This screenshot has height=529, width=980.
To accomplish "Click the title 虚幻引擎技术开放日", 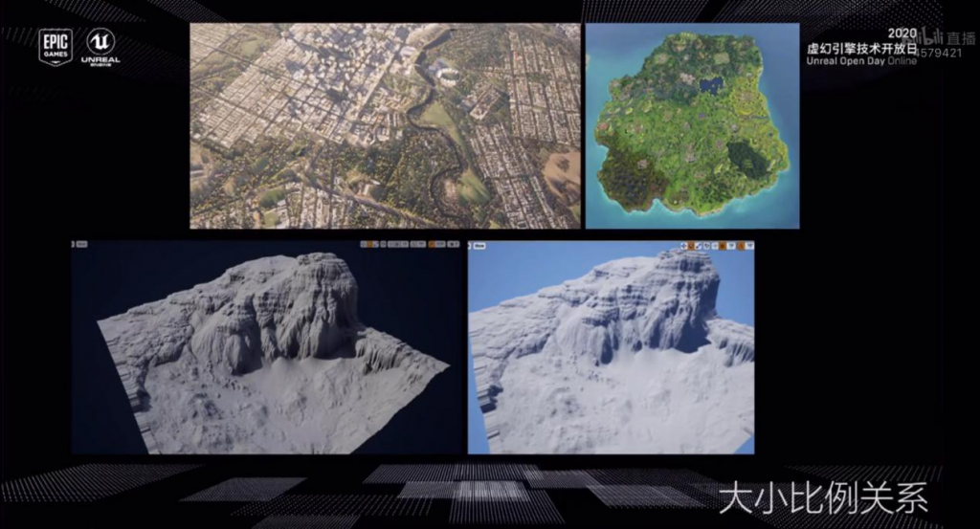I will 861,49.
